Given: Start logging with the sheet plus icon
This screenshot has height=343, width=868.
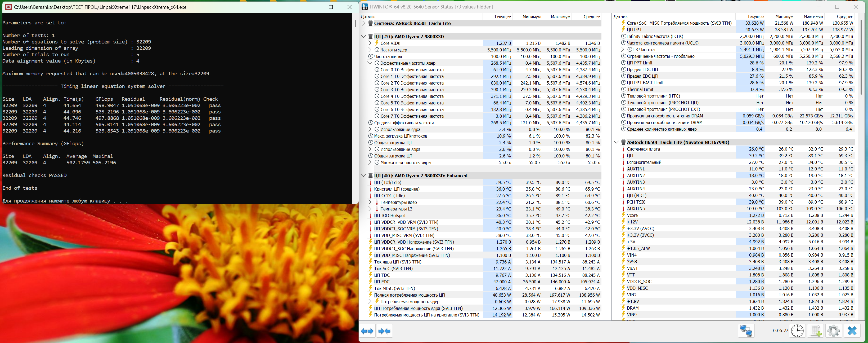Looking at the screenshot, I should coord(815,331).
